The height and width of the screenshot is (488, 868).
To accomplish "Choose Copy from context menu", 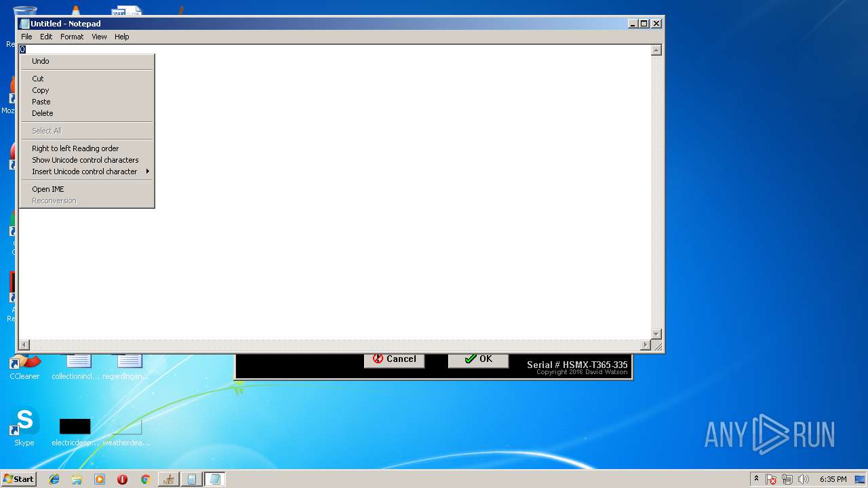I will click(x=87, y=90).
